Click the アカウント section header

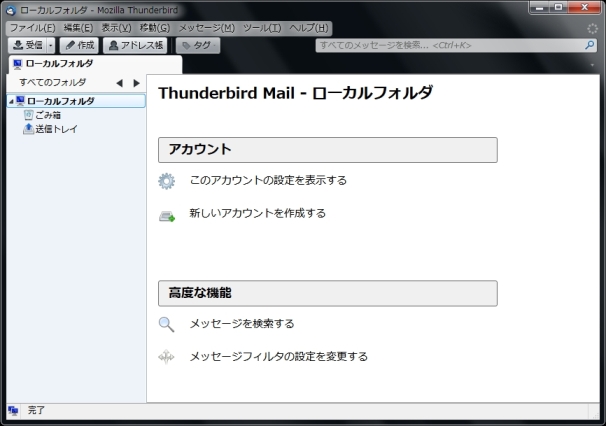pyautogui.click(x=328, y=150)
